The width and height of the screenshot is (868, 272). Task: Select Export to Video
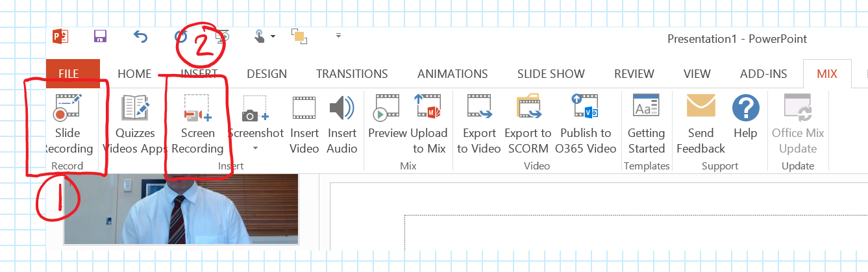pyautogui.click(x=479, y=125)
